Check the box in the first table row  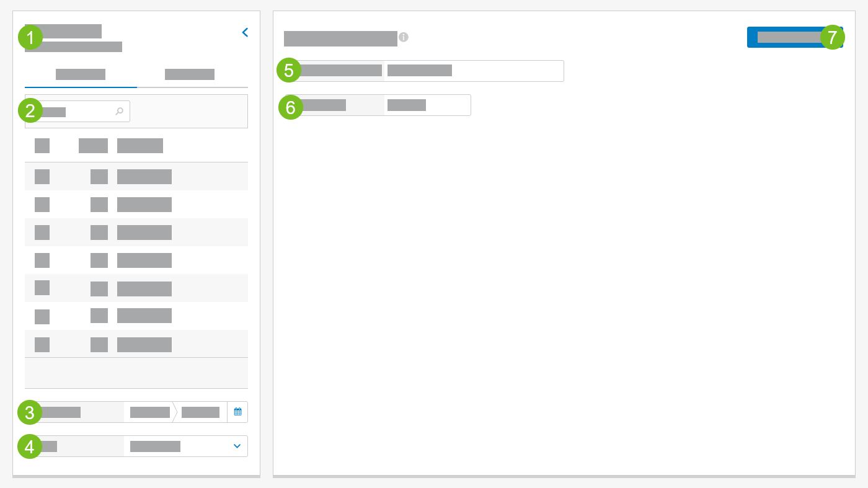click(42, 177)
